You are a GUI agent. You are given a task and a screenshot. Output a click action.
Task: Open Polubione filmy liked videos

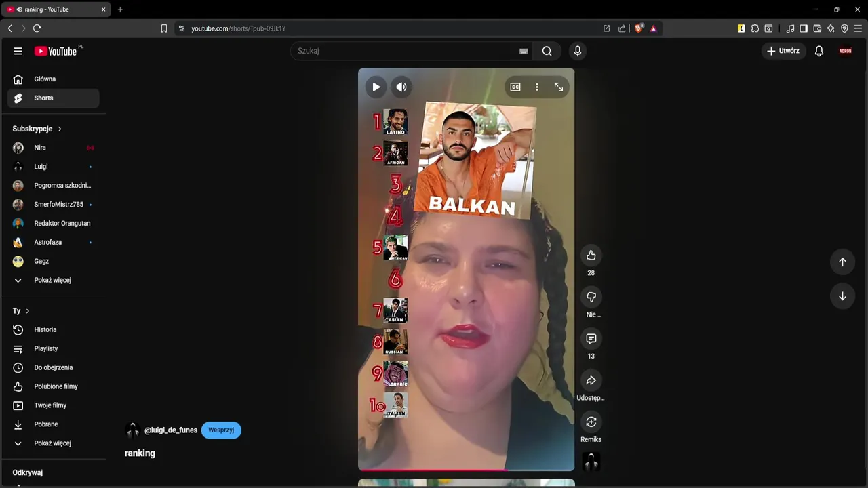click(x=54, y=387)
